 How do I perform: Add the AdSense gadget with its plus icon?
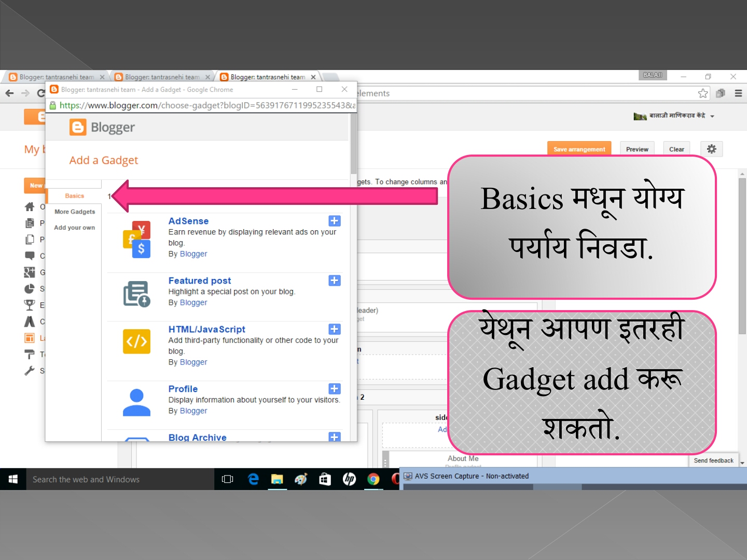[x=335, y=221]
